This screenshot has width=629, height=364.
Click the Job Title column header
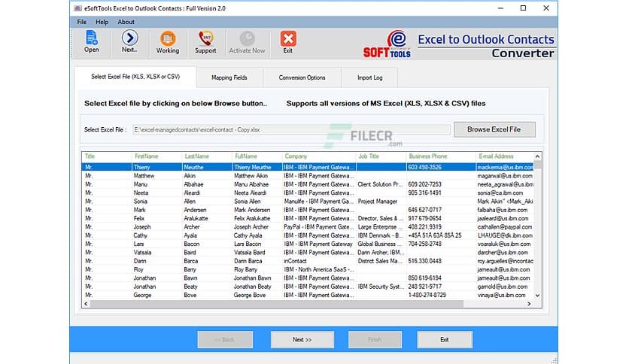point(381,156)
